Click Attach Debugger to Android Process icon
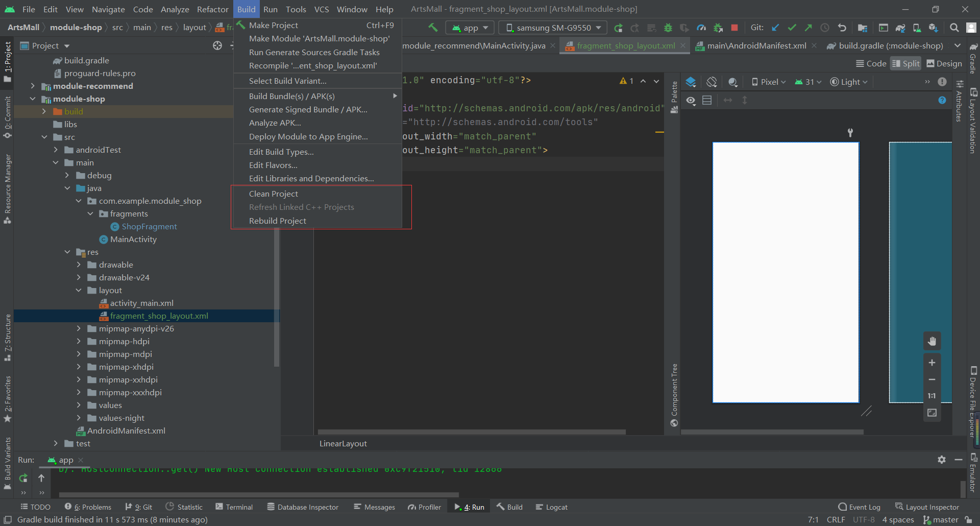 tap(718, 28)
